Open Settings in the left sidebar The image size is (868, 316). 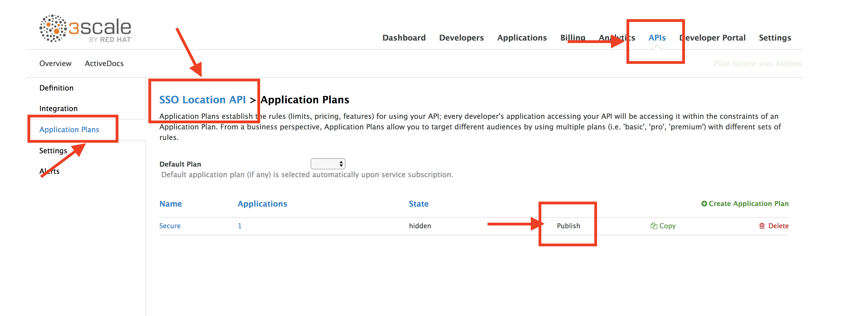[53, 151]
